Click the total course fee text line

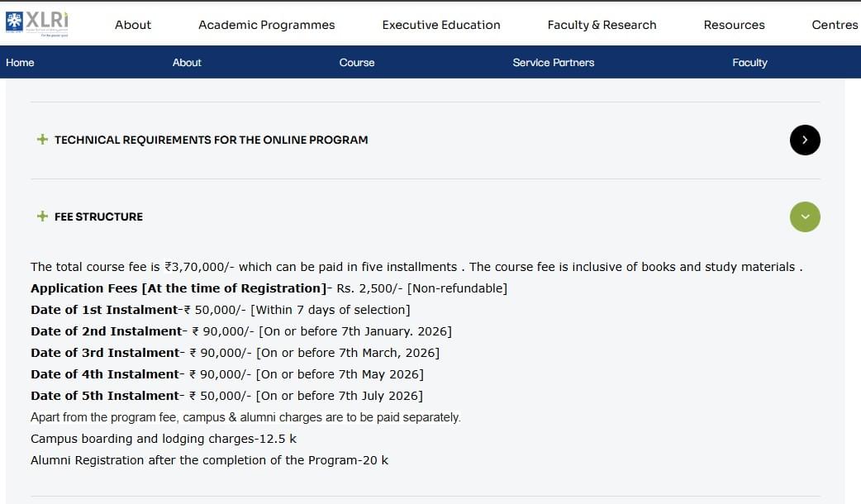tap(416, 267)
